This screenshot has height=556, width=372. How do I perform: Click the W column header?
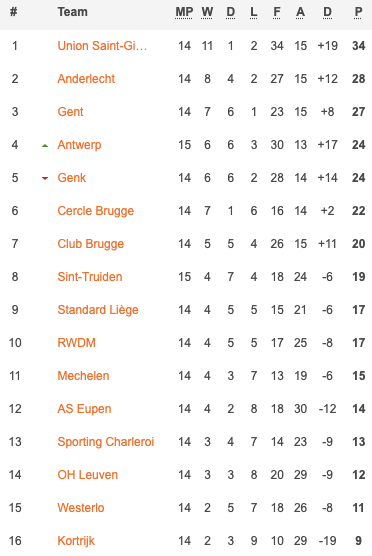point(207,12)
